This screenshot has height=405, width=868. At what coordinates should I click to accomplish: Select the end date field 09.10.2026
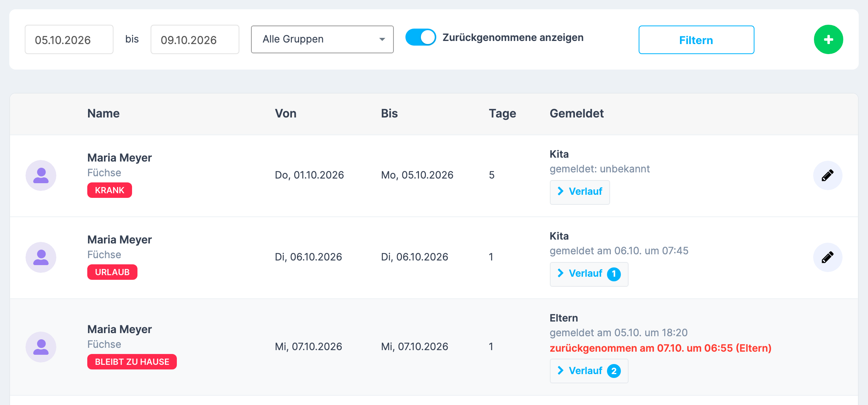(x=195, y=39)
